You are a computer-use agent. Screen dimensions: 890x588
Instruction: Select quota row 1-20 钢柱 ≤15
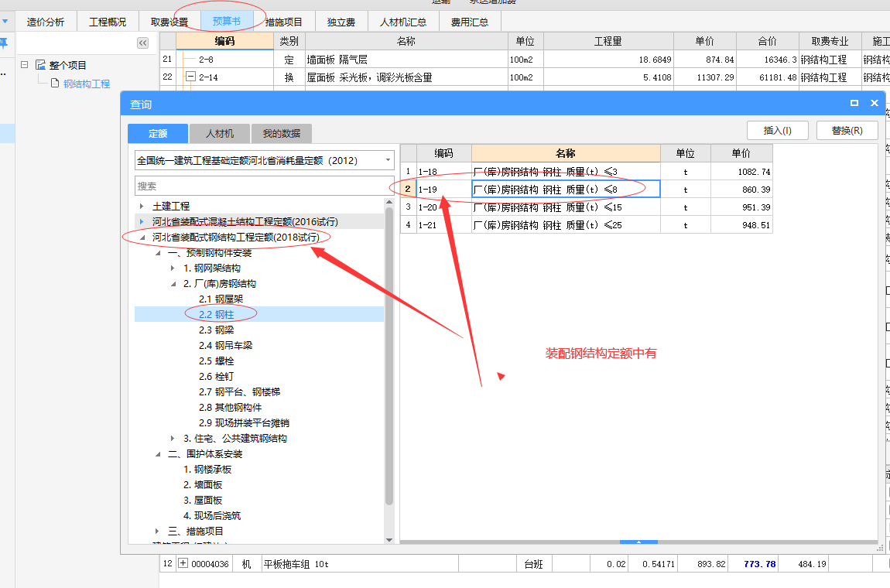coord(587,207)
